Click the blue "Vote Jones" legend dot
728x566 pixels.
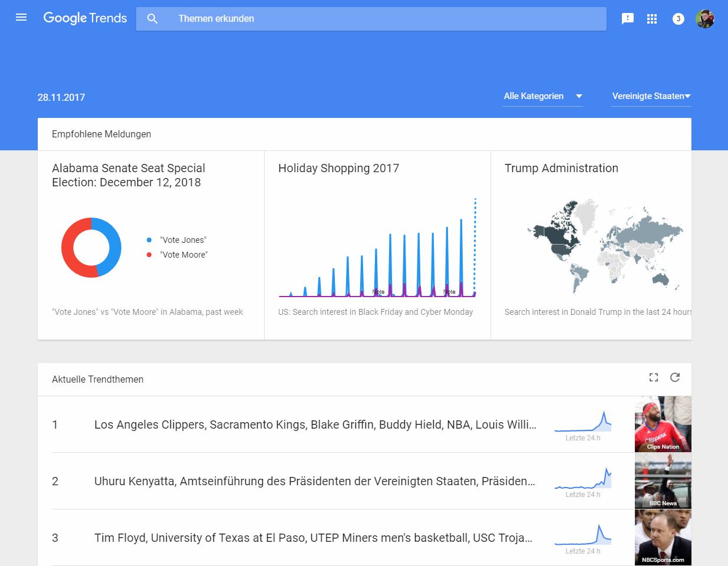149,240
